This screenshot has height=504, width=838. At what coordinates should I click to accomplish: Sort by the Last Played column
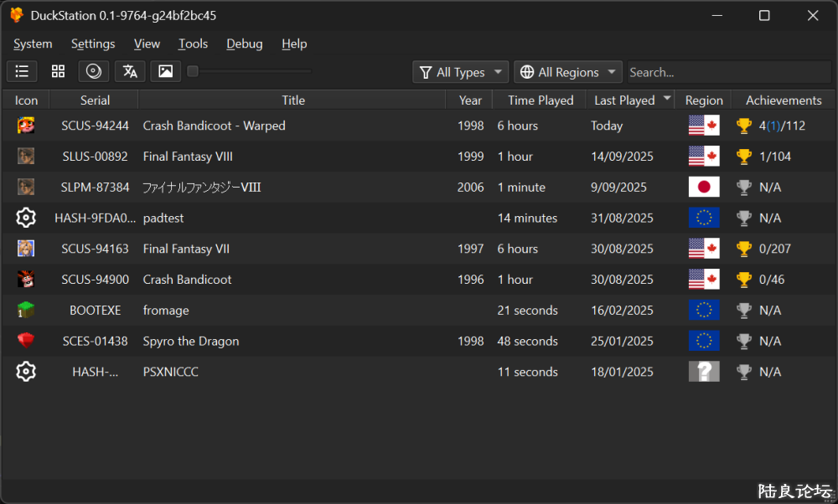624,100
